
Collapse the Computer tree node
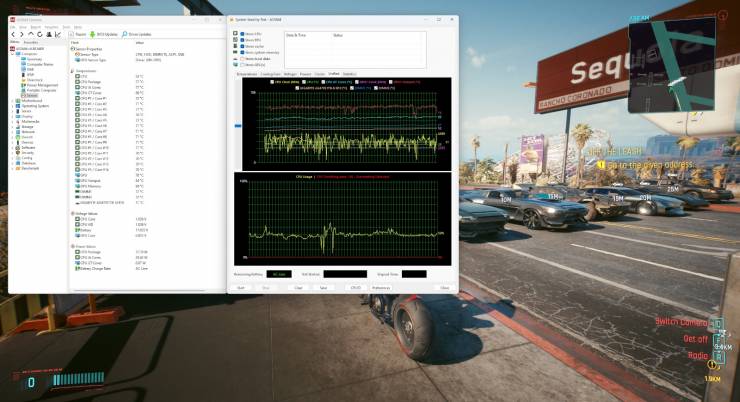pyautogui.click(x=13, y=54)
